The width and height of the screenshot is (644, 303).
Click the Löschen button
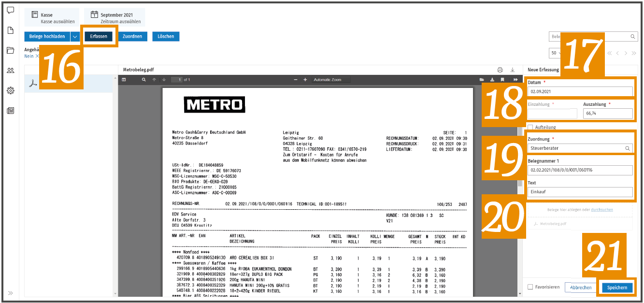(x=166, y=36)
